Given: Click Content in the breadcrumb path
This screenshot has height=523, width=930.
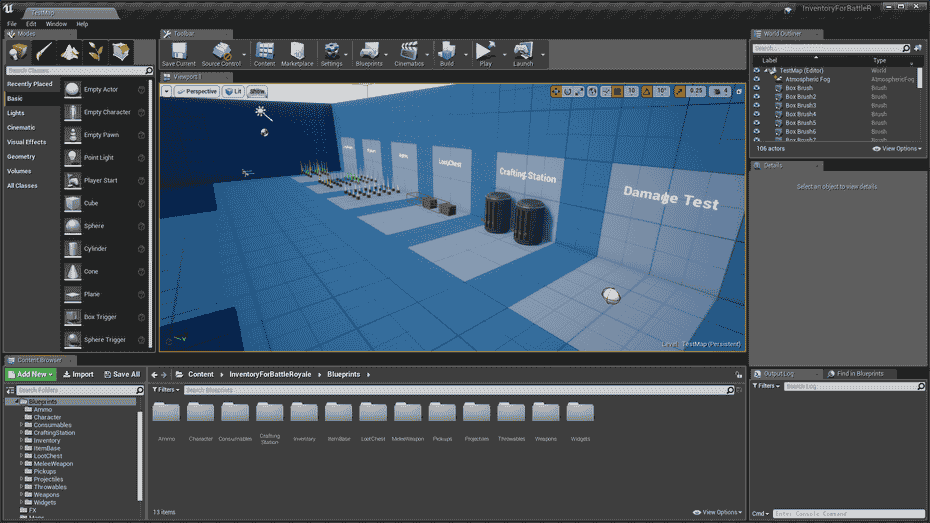Looking at the screenshot, I should 201,375.
